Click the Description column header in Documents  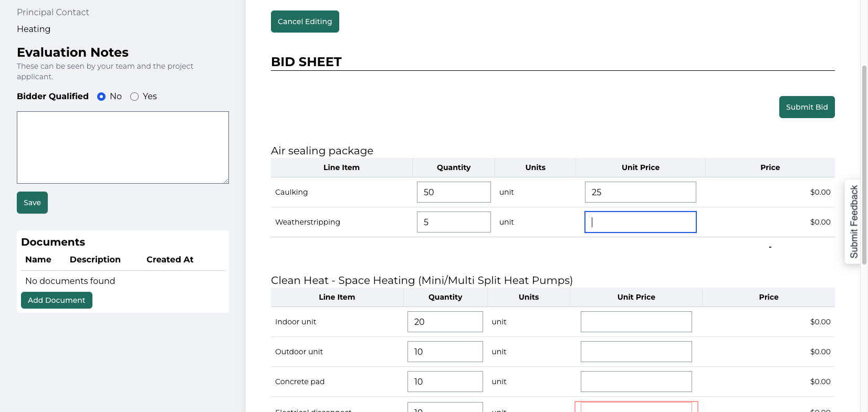coord(95,259)
